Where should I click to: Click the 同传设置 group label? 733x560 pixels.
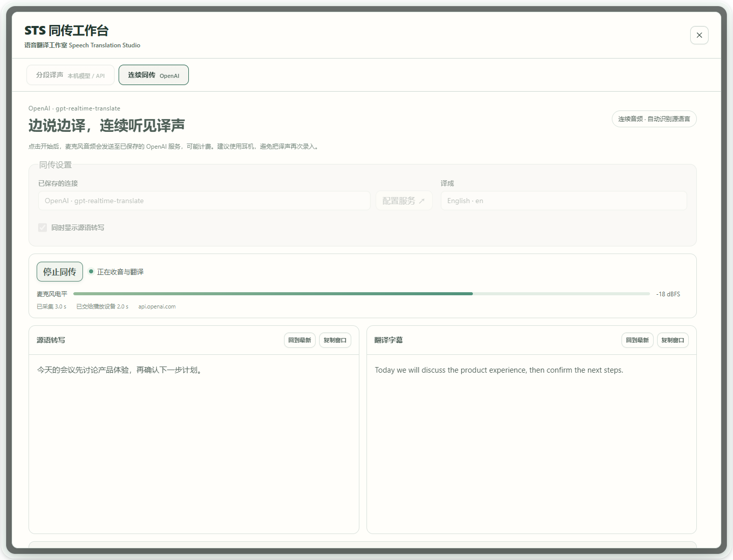point(55,165)
